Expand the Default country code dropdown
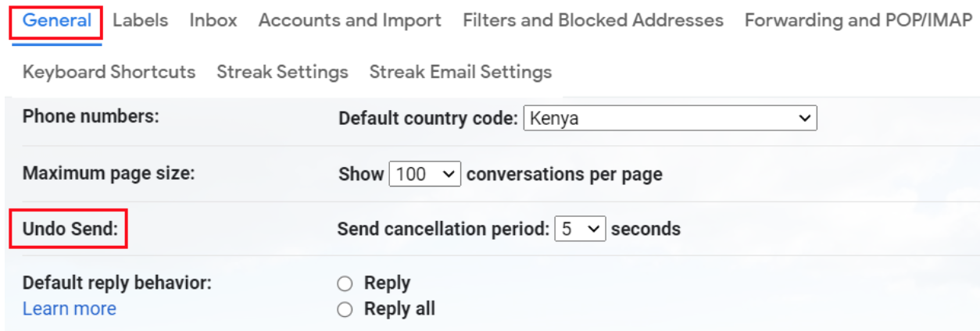Viewport: 980px width, 331px height. [670, 119]
